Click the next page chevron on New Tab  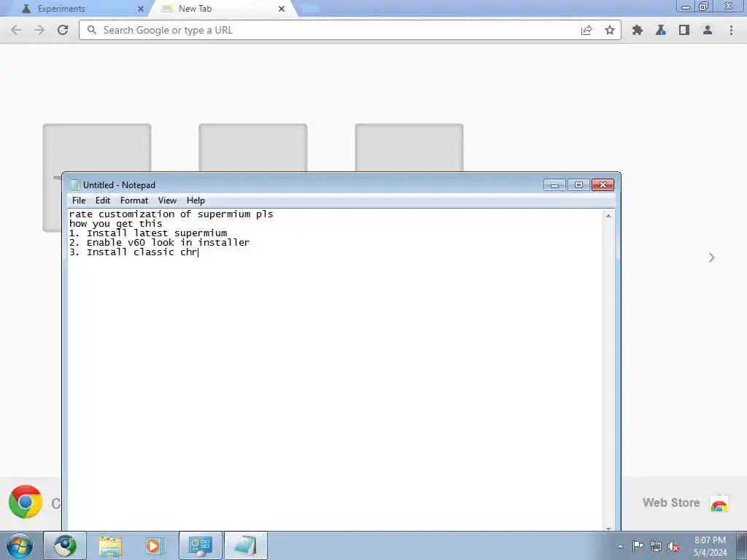(712, 257)
